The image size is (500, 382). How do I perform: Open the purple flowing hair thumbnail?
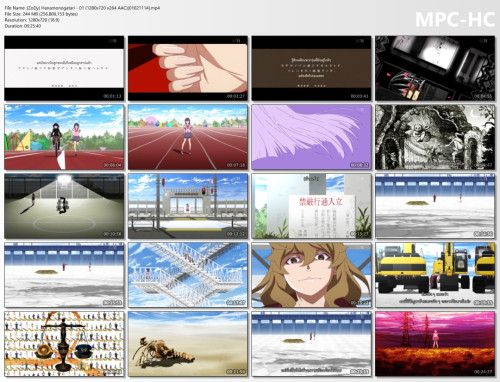point(311,137)
